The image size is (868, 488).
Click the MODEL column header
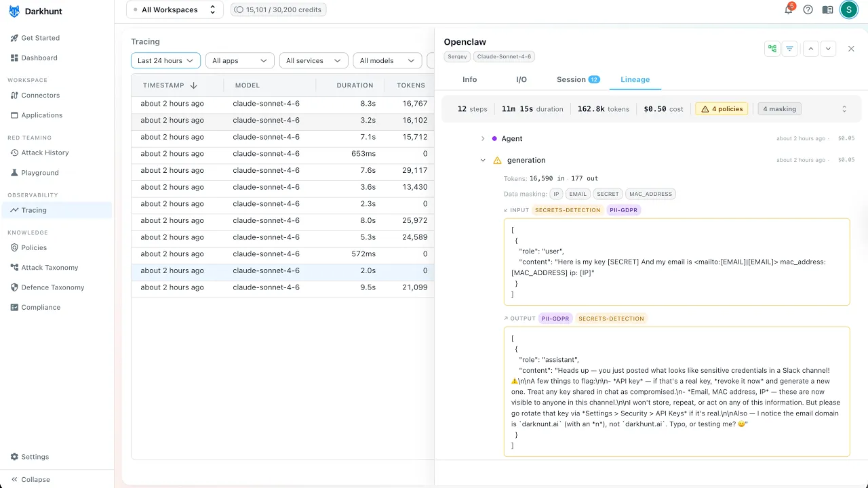coord(248,85)
